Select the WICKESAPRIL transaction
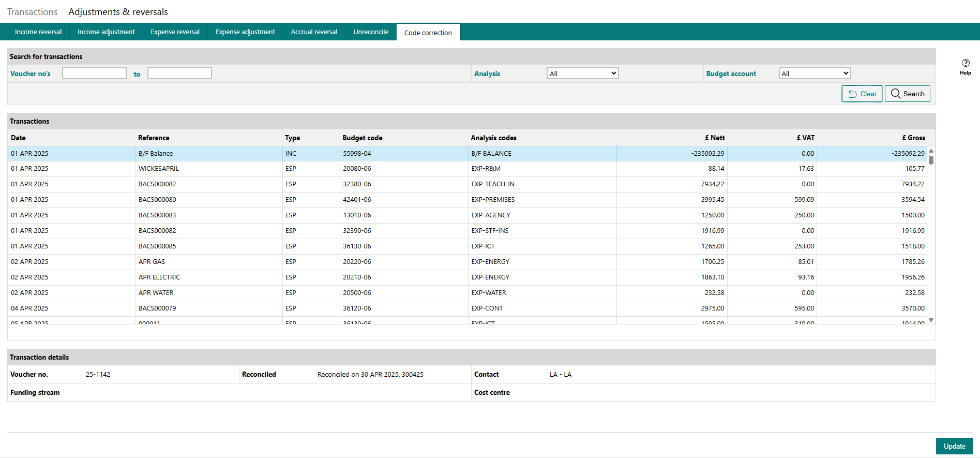Image resolution: width=980 pixels, height=458 pixels. [468, 169]
